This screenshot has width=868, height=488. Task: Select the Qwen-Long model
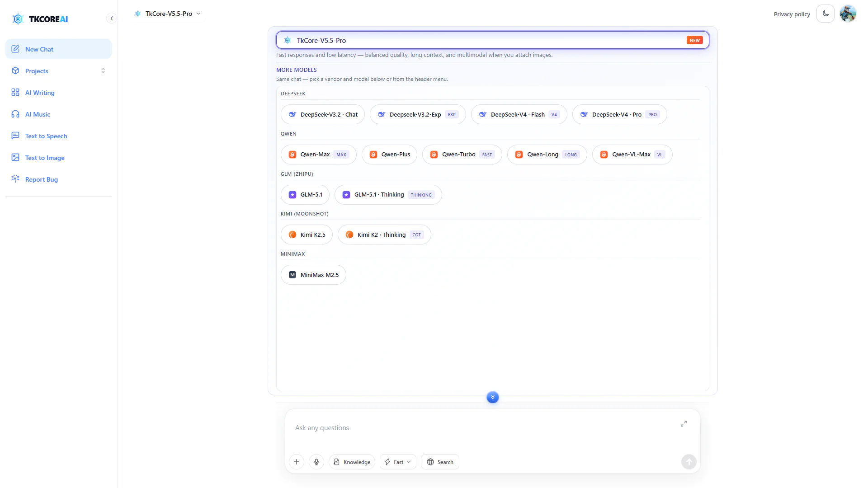click(547, 155)
